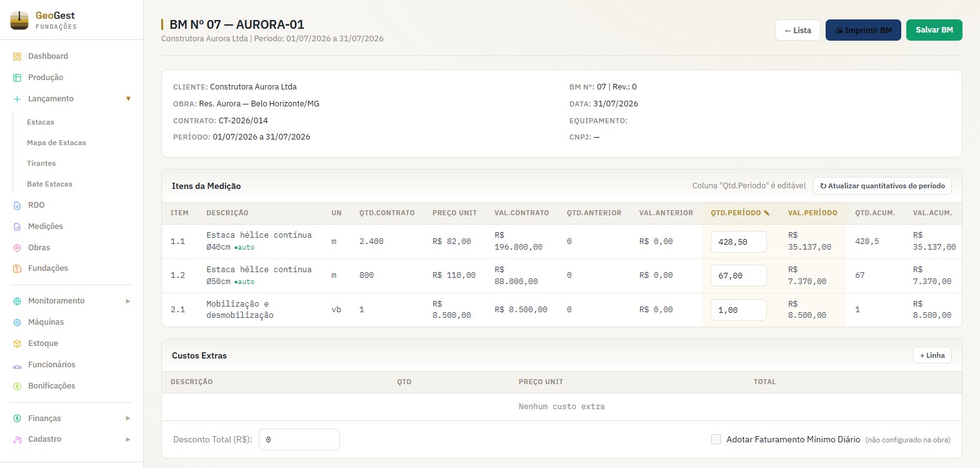Viewport: 980px width, 468px height.
Task: Click the VAL.CONTRATO column header
Action: (521, 213)
